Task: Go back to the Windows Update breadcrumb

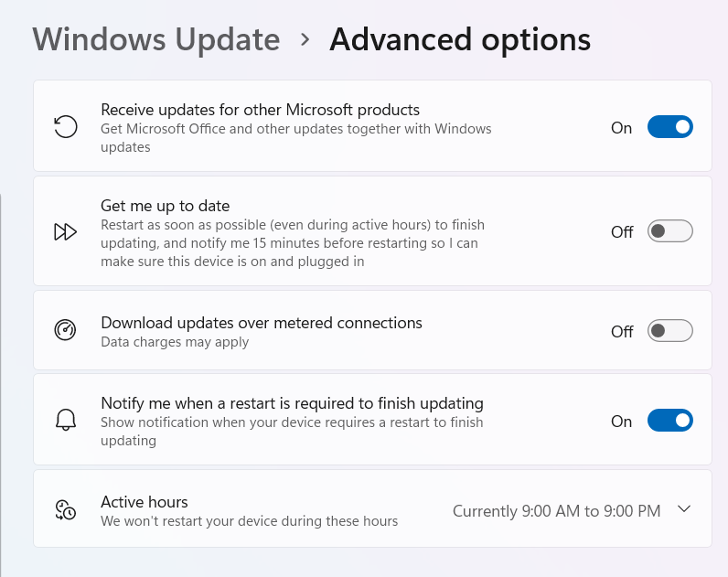Action: 156,39
